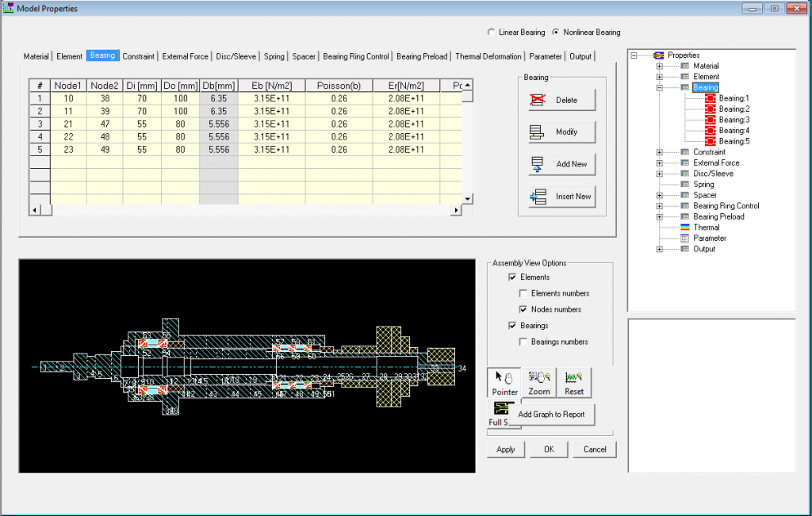This screenshot has width=812, height=516.
Task: Select Bearing:3 red icon in tree
Action: (x=710, y=120)
